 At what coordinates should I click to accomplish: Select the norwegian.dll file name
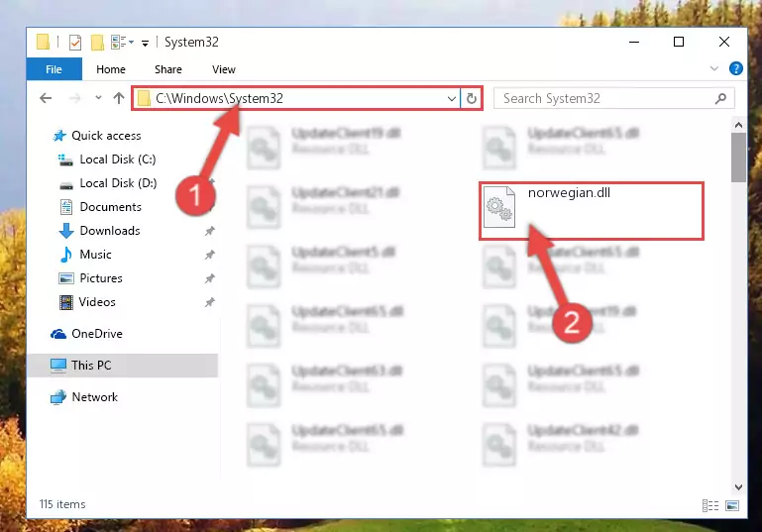[569, 193]
